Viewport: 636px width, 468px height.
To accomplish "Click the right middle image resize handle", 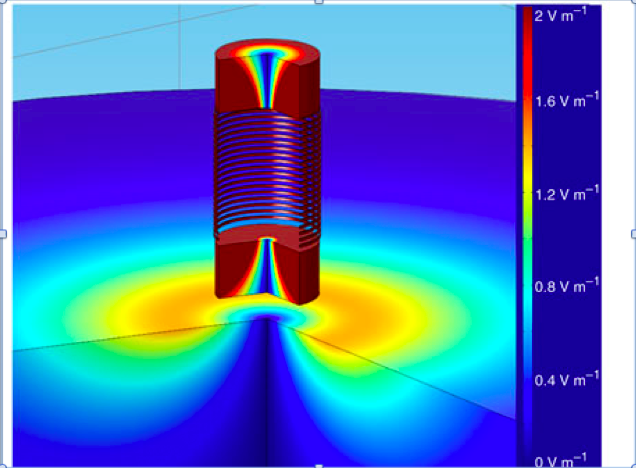I will pyautogui.click(x=632, y=233).
